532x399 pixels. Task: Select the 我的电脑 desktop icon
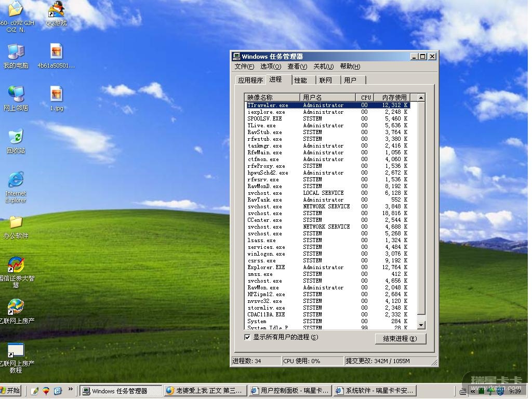point(16,52)
